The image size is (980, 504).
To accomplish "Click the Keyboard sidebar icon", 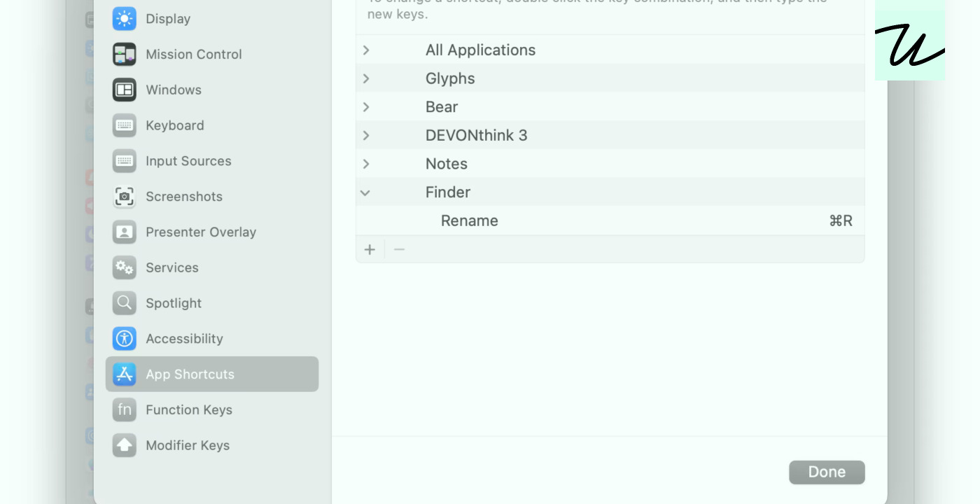I will (125, 125).
